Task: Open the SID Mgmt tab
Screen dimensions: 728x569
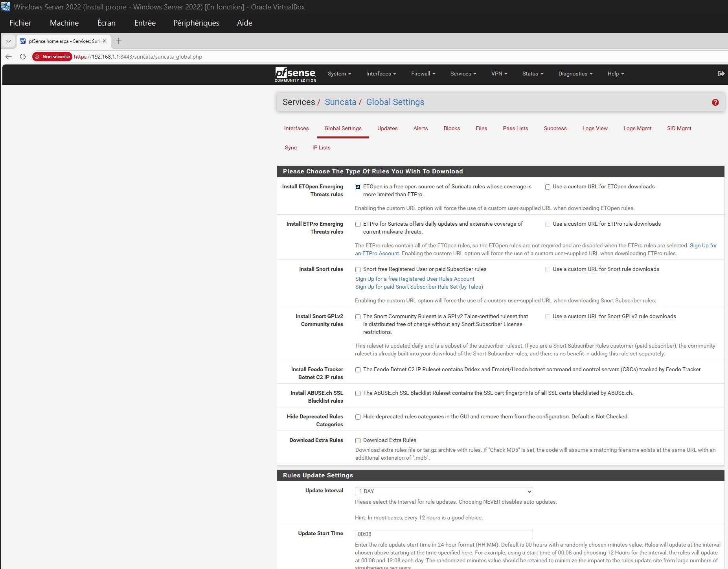Action: 679,128
